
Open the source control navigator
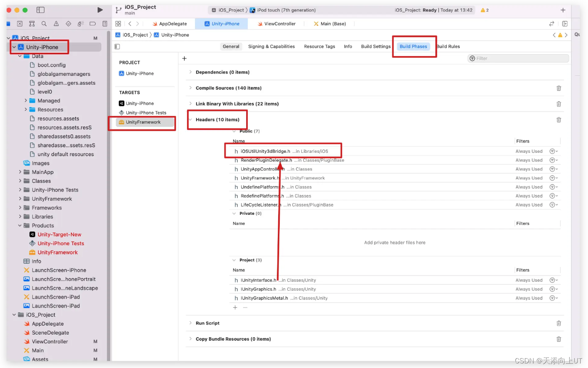20,24
